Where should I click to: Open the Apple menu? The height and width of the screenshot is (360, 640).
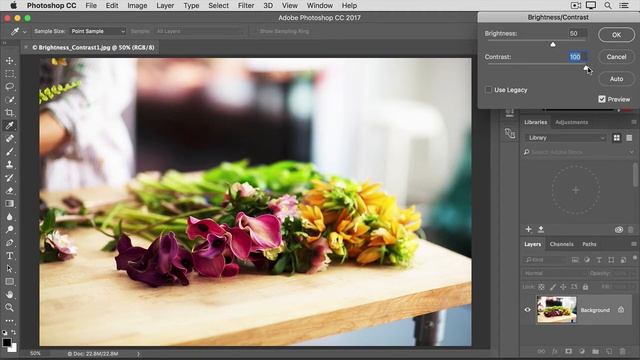13,5
